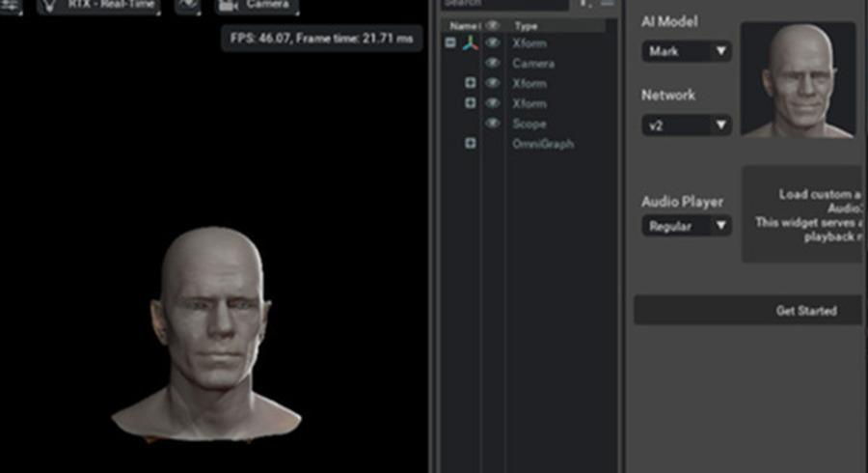The width and height of the screenshot is (868, 473).
Task: Open the Audio Player dropdown showing Regular
Action: point(686,226)
